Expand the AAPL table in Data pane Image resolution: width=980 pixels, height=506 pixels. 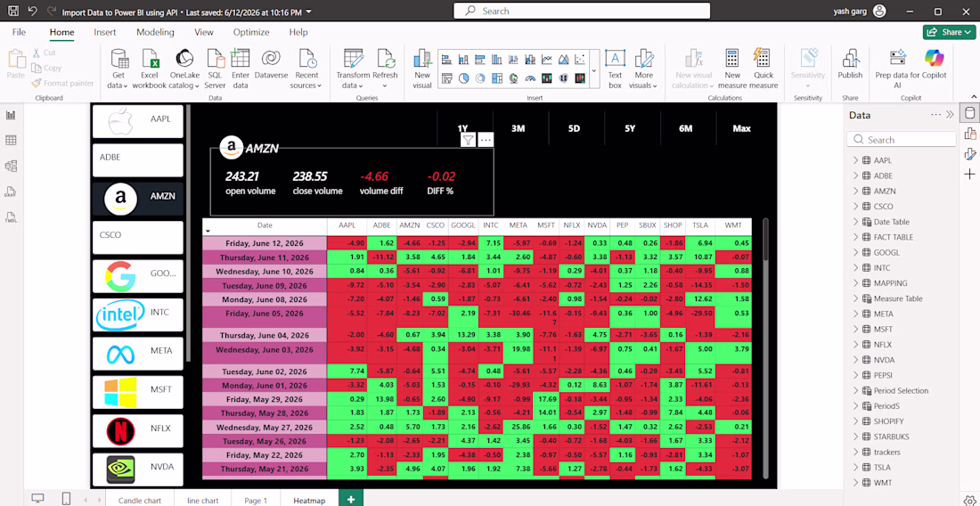[856, 160]
